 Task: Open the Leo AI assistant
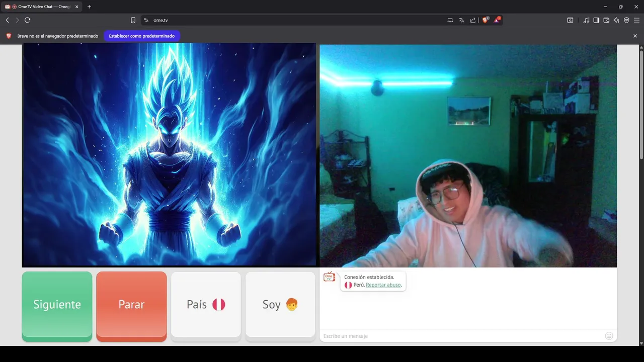[616, 20]
